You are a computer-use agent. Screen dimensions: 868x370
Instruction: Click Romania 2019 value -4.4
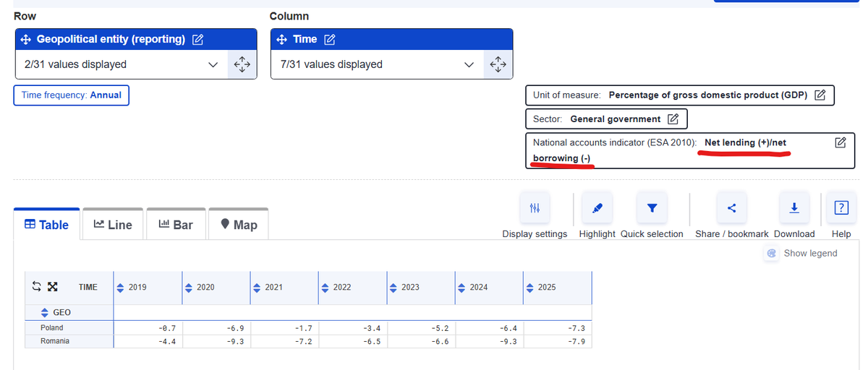(148, 341)
